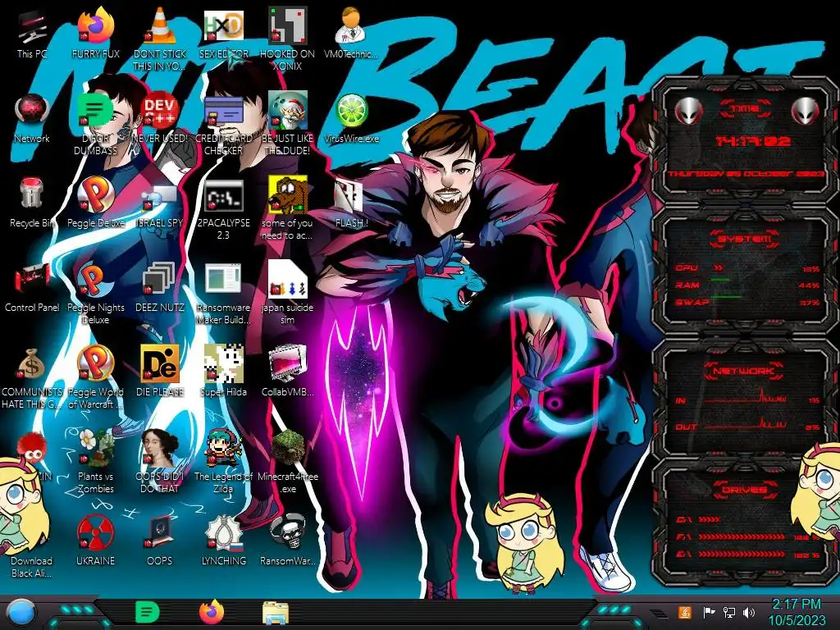Click the F:\ drive usage bar

pos(743,536)
